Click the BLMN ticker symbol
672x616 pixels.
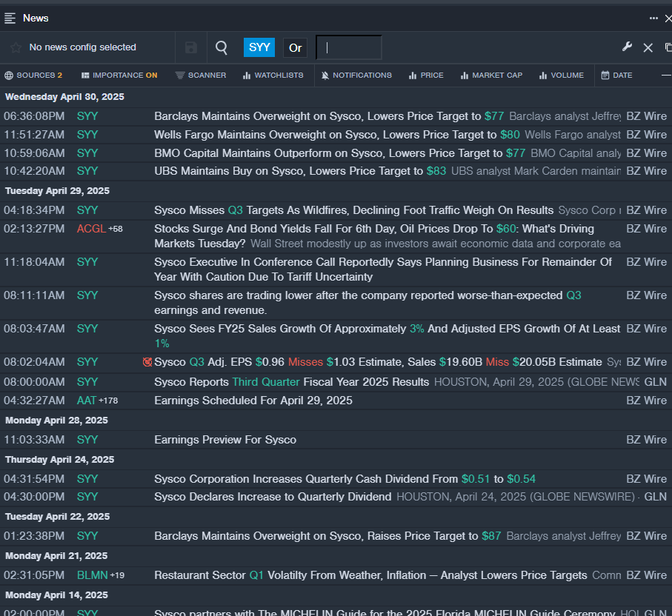coord(92,575)
